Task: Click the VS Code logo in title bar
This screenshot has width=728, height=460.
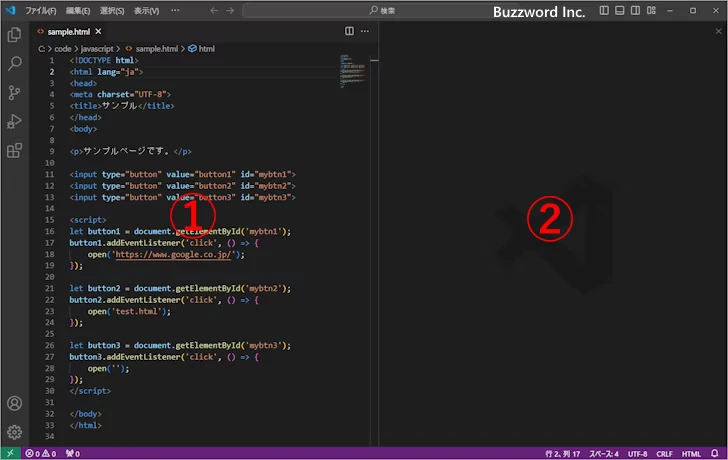Action: pyautogui.click(x=11, y=10)
